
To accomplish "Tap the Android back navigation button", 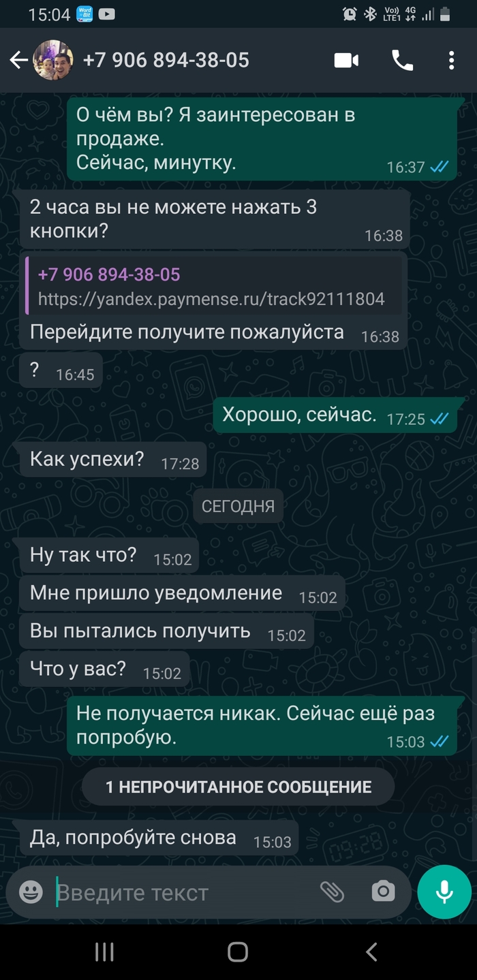I will click(371, 951).
